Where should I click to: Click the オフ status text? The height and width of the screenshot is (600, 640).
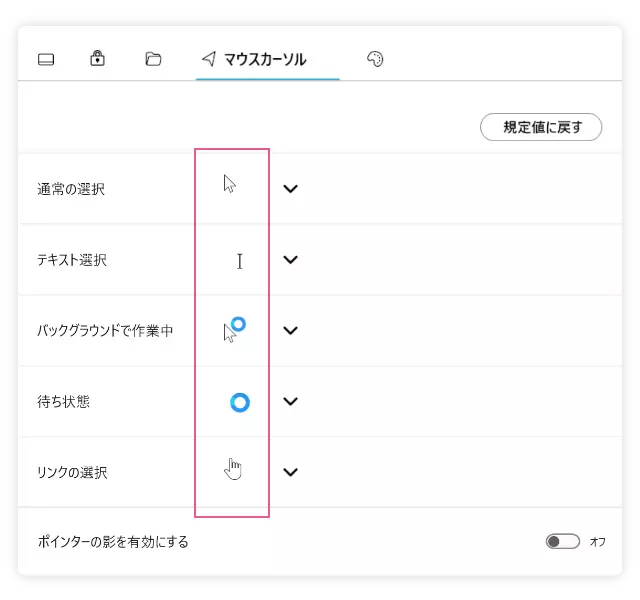(x=597, y=542)
